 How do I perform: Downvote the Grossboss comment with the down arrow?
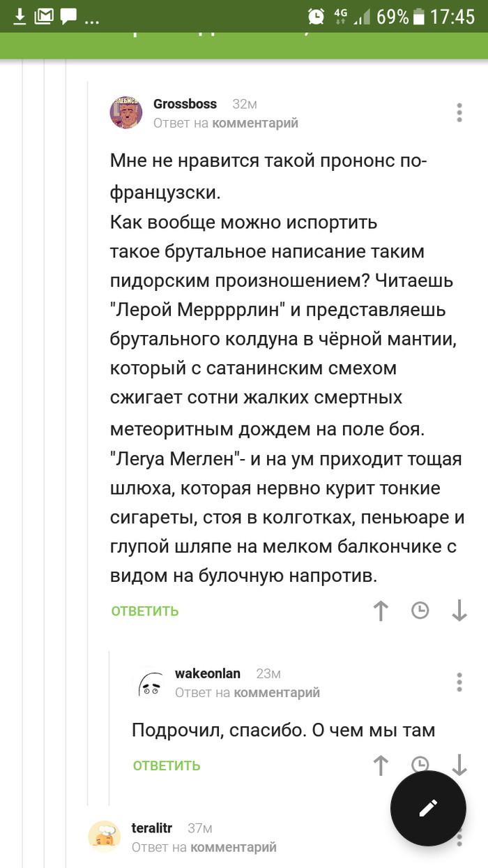point(460,611)
